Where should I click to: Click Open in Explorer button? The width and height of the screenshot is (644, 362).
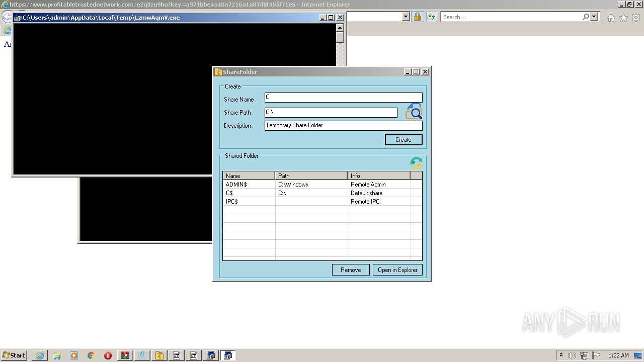[397, 270]
